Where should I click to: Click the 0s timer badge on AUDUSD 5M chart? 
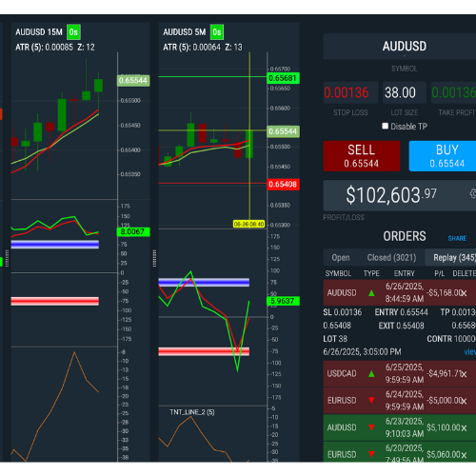point(217,32)
